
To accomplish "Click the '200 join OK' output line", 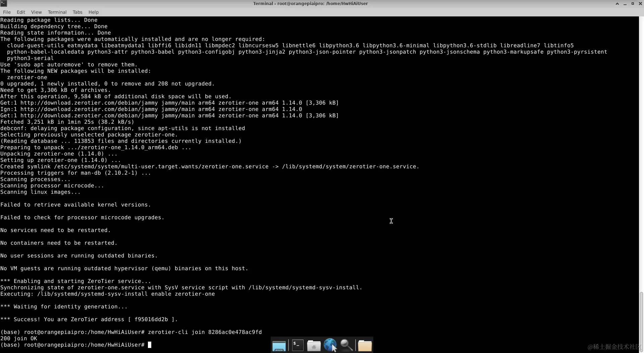I will pos(19,339).
